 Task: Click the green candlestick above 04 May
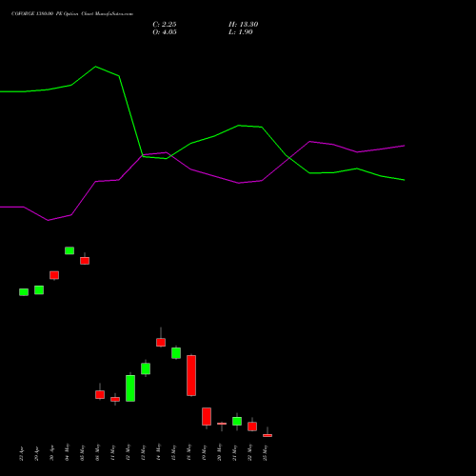[x=69, y=250]
